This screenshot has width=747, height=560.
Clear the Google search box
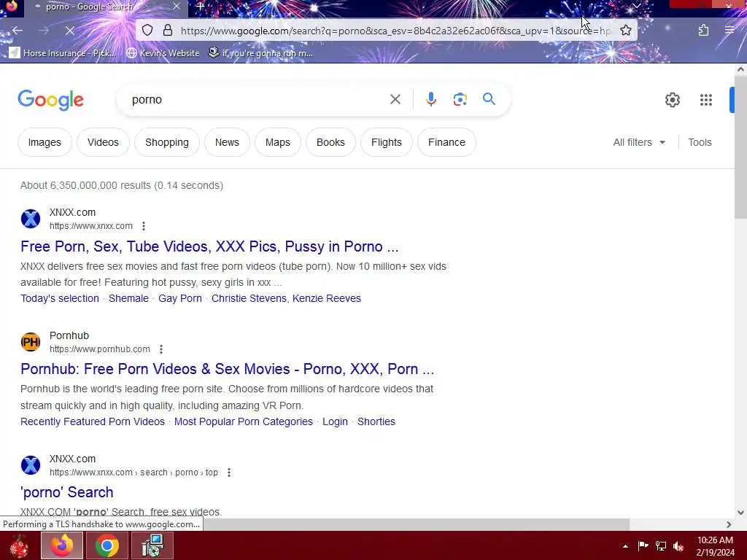[x=395, y=99]
